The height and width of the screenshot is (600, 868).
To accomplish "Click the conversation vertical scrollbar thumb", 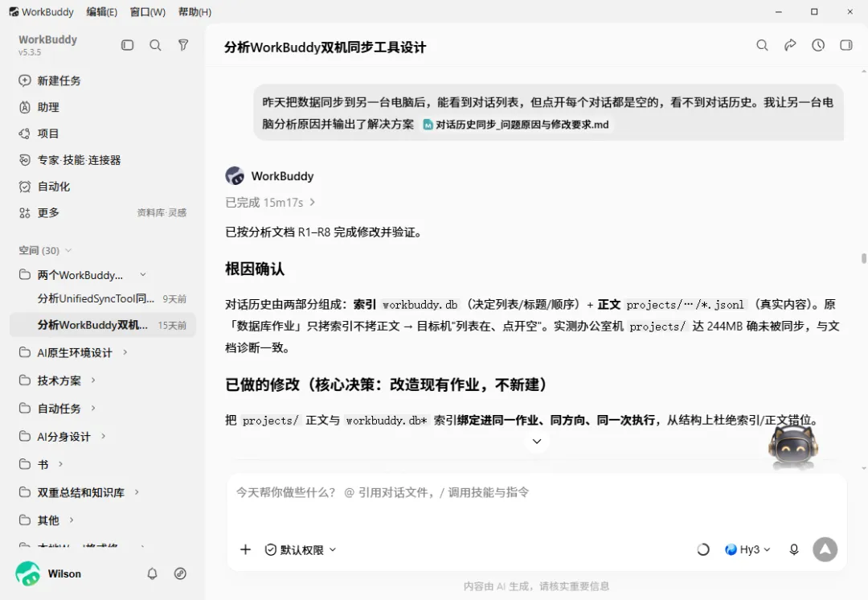I will [863, 259].
